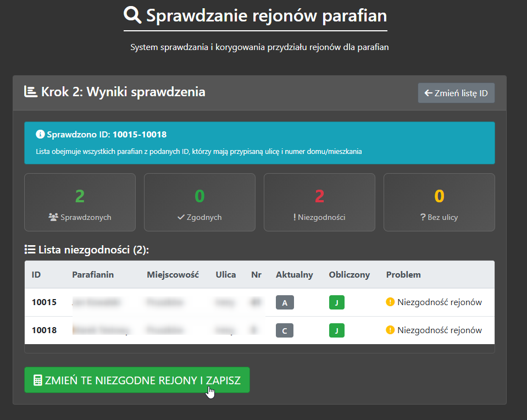The width and height of the screenshot is (527, 420).
Task: Click 'ZMIEŃ TE NIEZGODNE REJONY I ZAPISZ'
Action: pyautogui.click(x=136, y=380)
